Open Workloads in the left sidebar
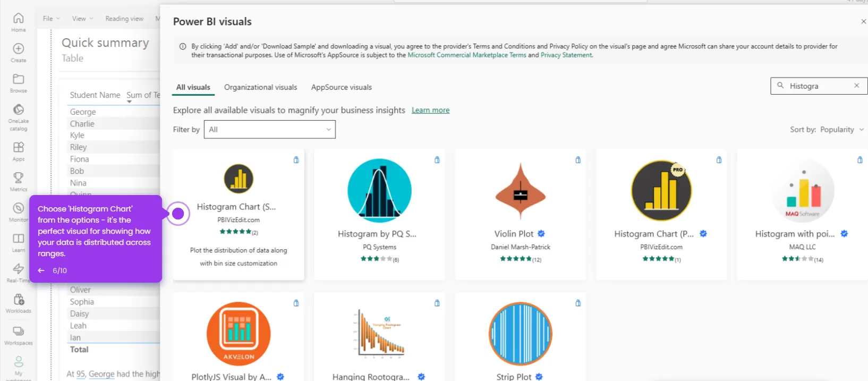 [x=19, y=303]
